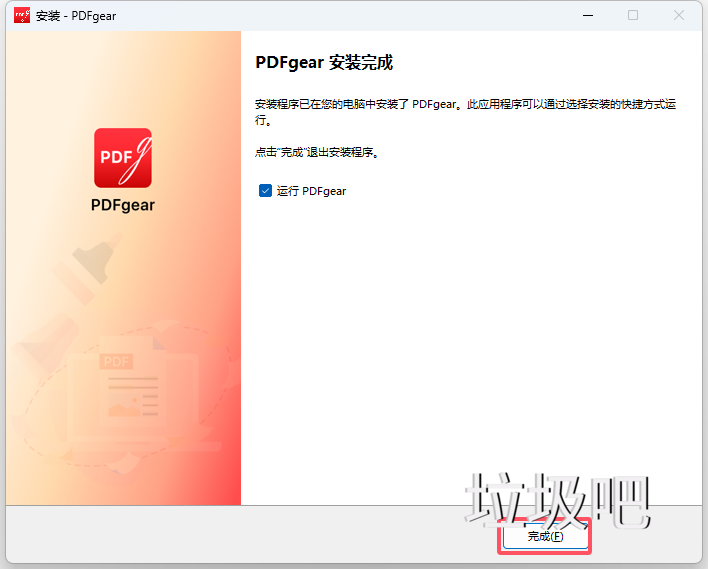Click the PDFgear icon in the title bar
The width and height of the screenshot is (708, 569).
click(21, 15)
